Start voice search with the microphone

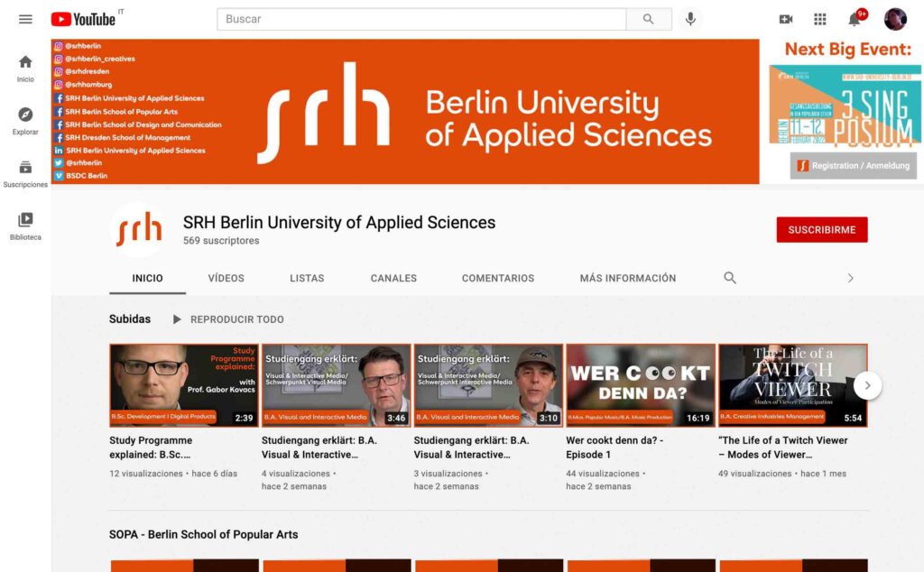click(690, 20)
